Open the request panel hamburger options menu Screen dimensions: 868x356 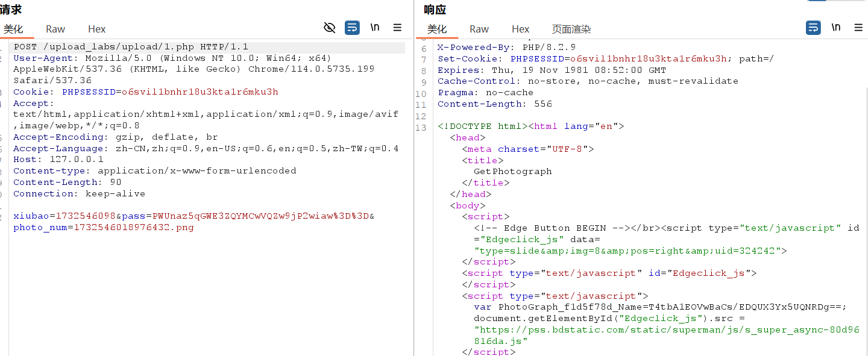coord(397,28)
